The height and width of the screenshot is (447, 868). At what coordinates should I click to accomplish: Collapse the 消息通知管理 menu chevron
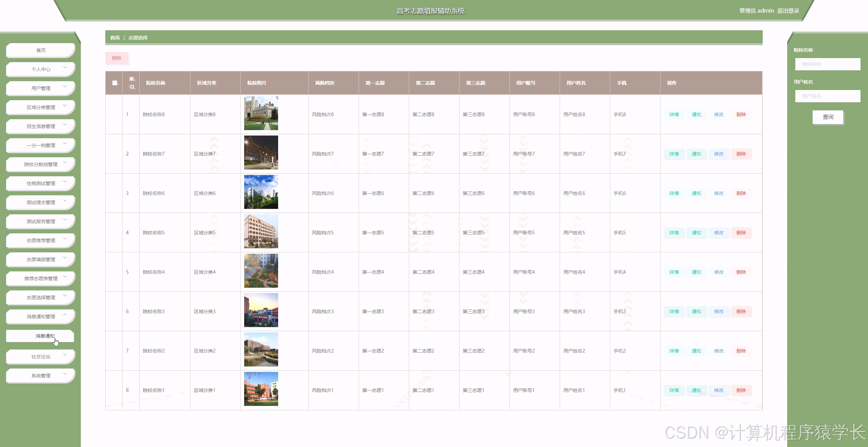tap(65, 315)
